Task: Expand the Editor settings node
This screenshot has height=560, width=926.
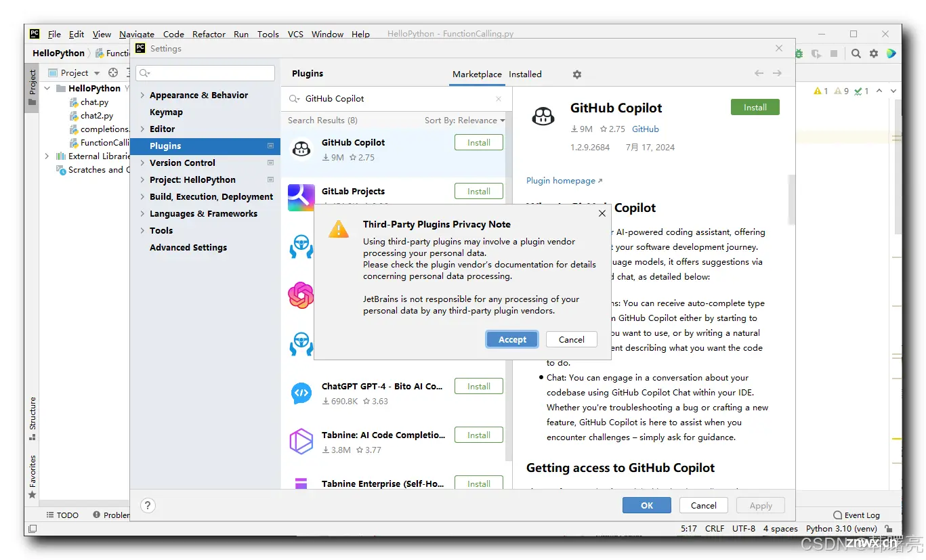Action: click(x=142, y=129)
